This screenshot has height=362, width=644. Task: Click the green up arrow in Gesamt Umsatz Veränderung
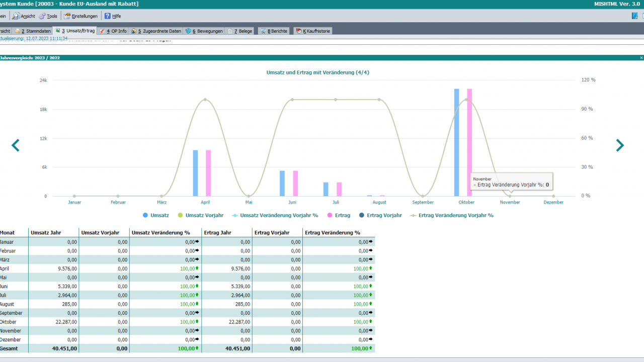click(x=198, y=348)
